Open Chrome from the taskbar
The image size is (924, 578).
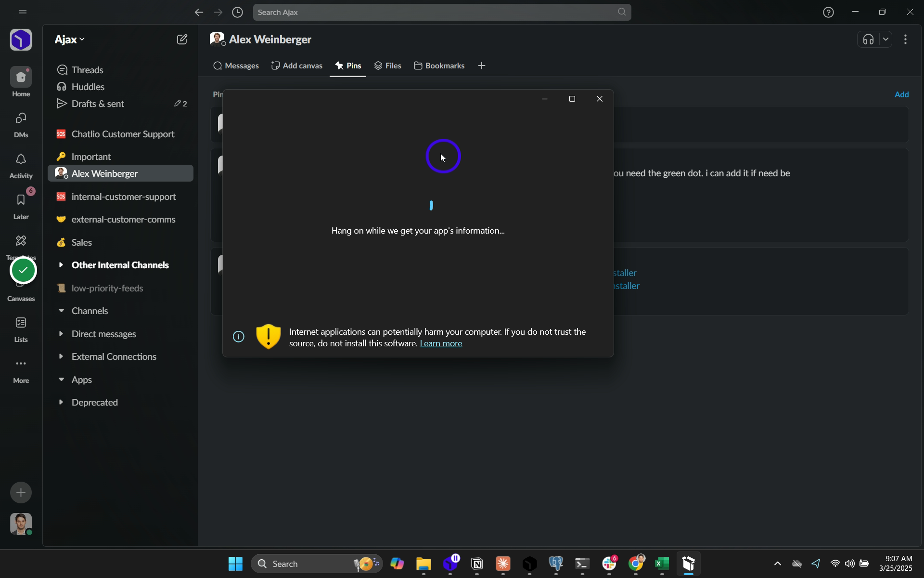point(636,564)
